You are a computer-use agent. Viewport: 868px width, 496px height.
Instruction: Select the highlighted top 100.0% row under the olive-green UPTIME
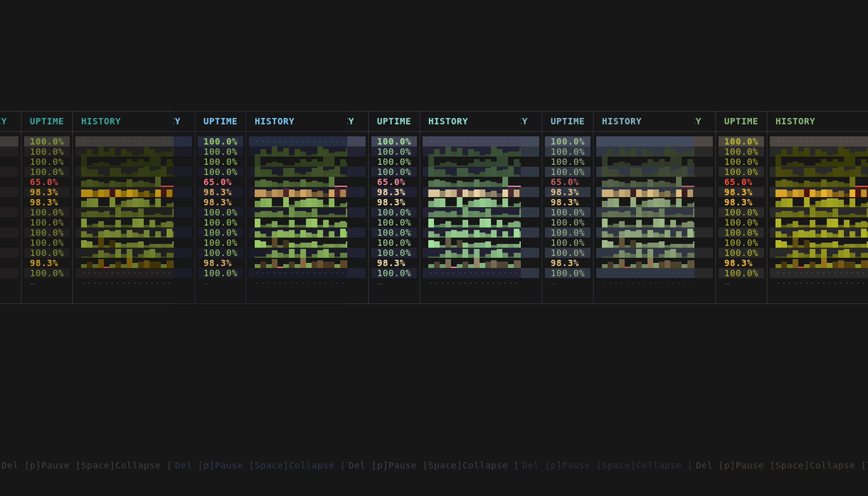pyautogui.click(x=741, y=141)
